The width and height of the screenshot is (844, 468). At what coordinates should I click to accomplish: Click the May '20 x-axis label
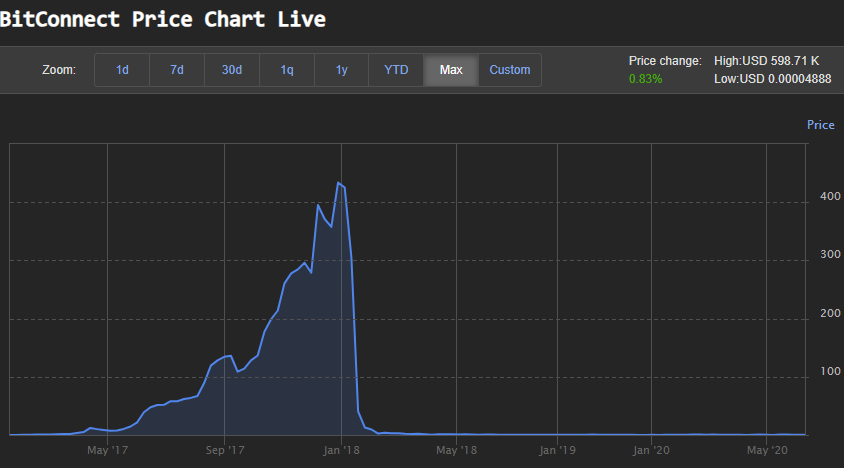[x=765, y=451]
